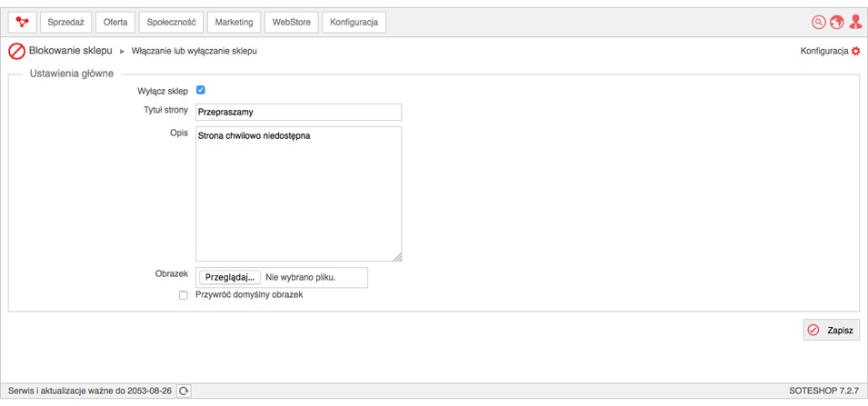Click the SOTESHOP logo home icon
The height and width of the screenshot is (406, 868).
[23, 22]
